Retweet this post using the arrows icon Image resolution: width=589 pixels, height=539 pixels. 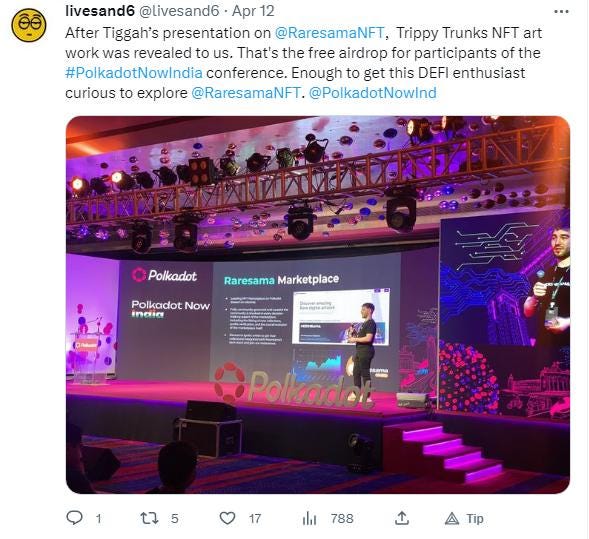[149, 518]
